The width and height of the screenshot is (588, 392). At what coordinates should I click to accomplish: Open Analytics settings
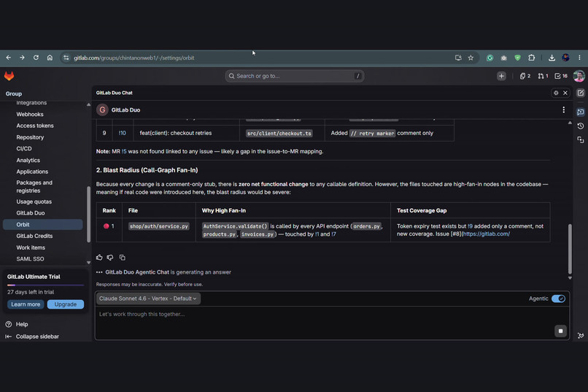pyautogui.click(x=28, y=160)
